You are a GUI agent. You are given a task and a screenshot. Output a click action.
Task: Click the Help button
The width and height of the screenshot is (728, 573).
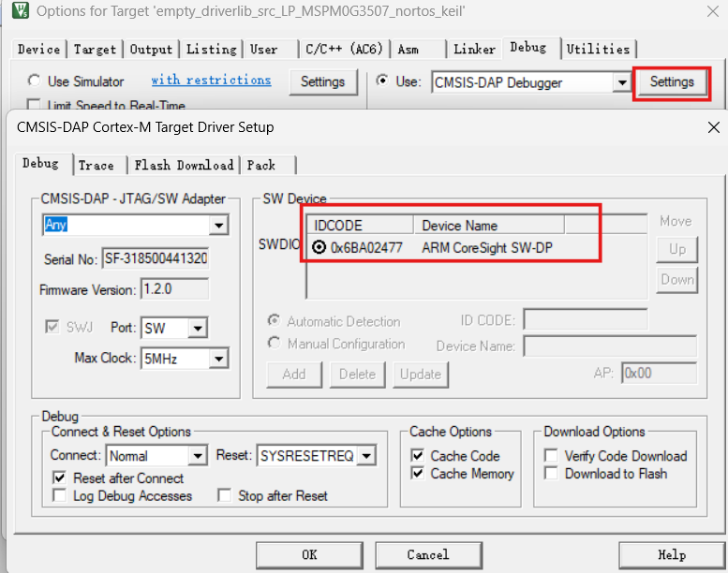pos(672,555)
